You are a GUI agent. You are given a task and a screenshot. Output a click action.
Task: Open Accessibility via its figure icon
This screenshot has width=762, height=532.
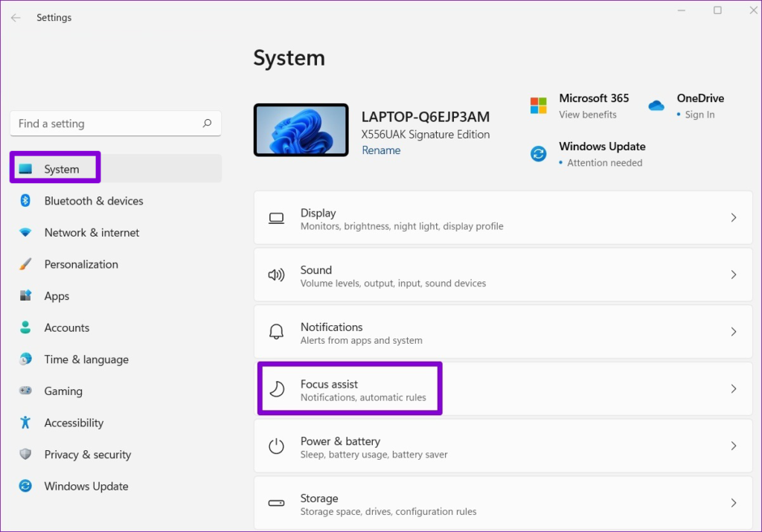coord(25,423)
